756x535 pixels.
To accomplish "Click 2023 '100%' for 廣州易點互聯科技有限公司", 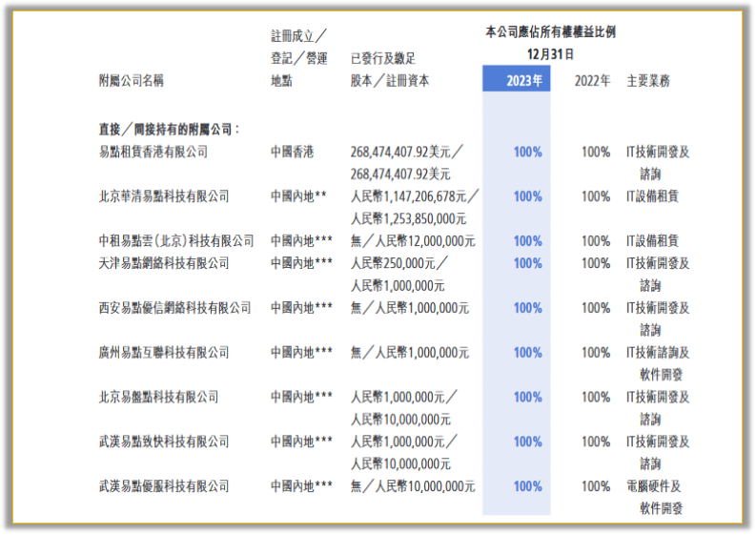I will (528, 352).
